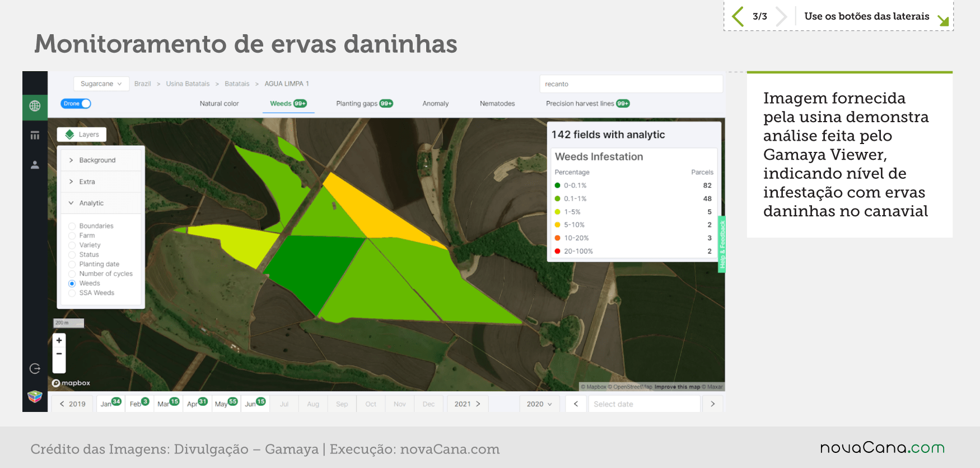
Task: Click next date arrow button
Action: coord(712,404)
